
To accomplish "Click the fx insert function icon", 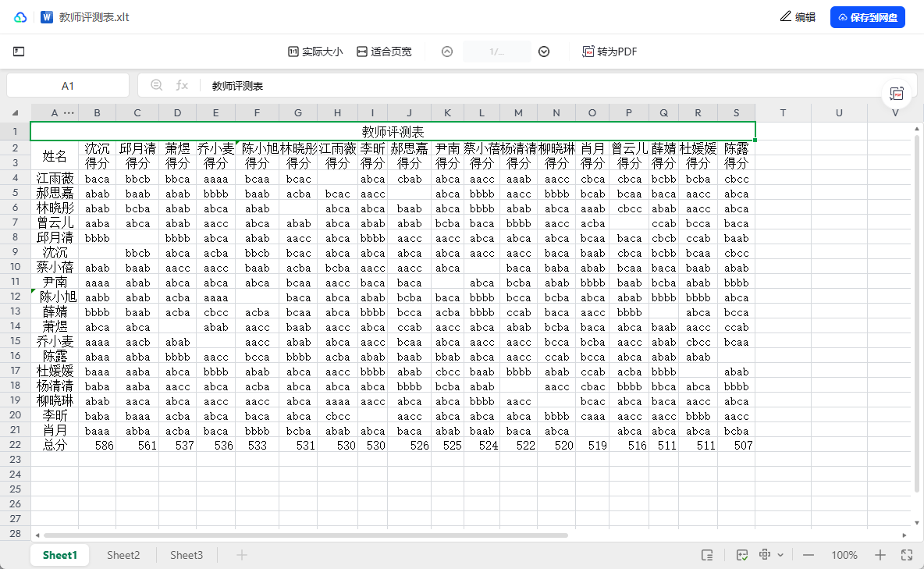I will click(x=182, y=85).
